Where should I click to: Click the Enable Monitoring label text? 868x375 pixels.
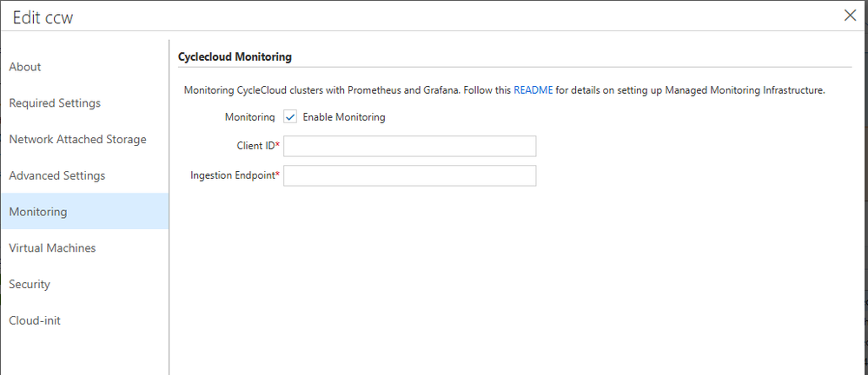click(x=343, y=117)
